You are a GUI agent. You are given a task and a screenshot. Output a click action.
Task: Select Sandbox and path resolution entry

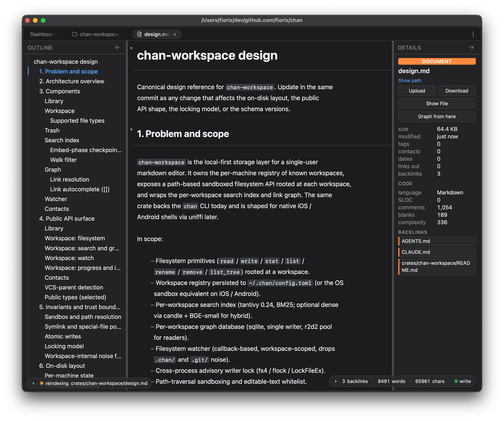[83, 317]
